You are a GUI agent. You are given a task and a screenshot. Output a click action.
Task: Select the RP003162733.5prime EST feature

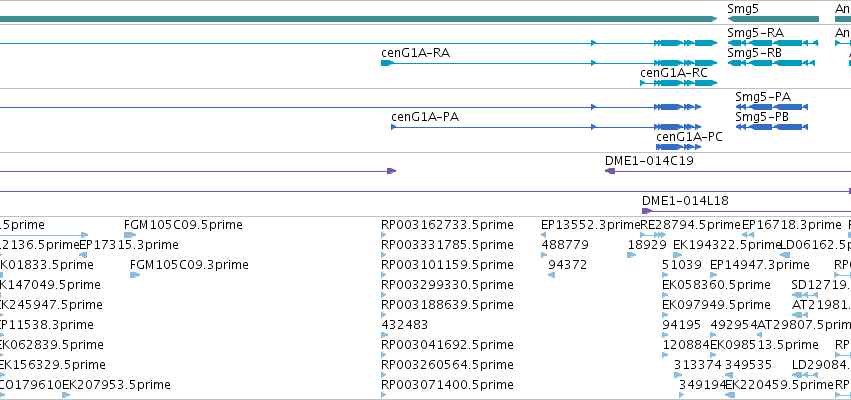tap(384, 235)
